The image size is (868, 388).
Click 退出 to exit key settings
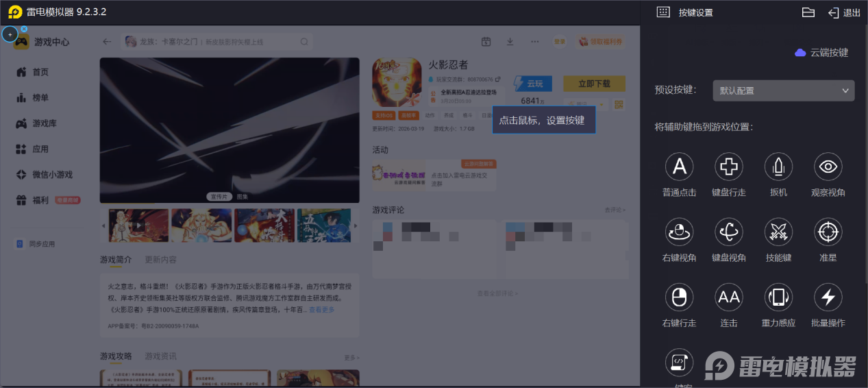click(844, 12)
